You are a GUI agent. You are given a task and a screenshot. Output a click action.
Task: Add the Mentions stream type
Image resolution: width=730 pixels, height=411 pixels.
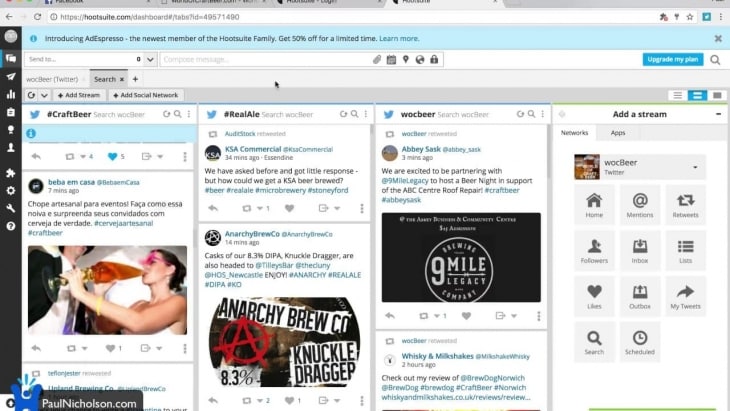point(640,207)
